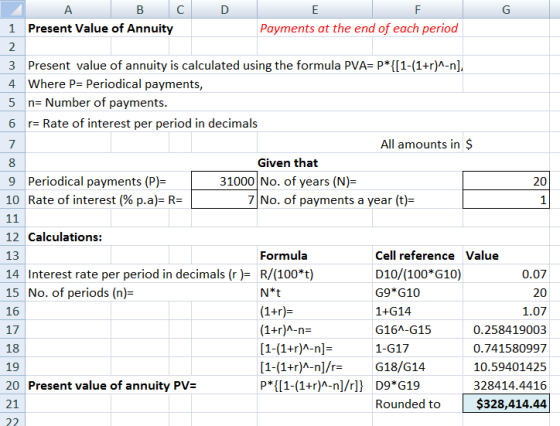560x426 pixels.
Task: Select row 21 header
Action: (12, 404)
